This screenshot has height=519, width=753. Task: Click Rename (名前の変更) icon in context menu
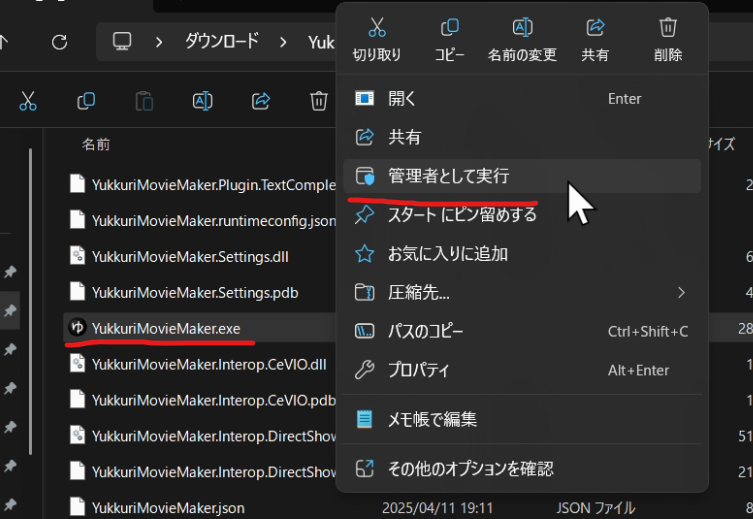(522, 27)
